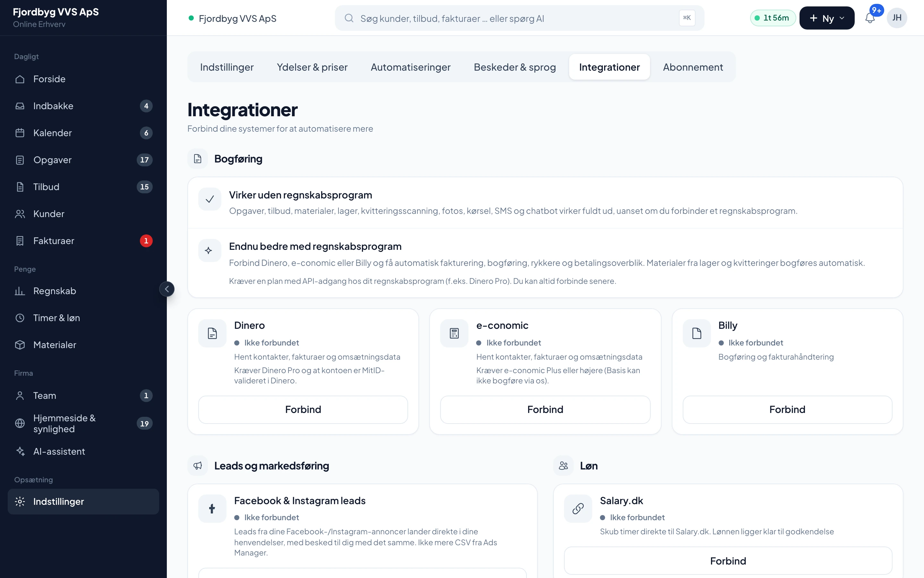This screenshot has height=578, width=924.
Task: Click Forbind on the Billy card
Action: 787,409
